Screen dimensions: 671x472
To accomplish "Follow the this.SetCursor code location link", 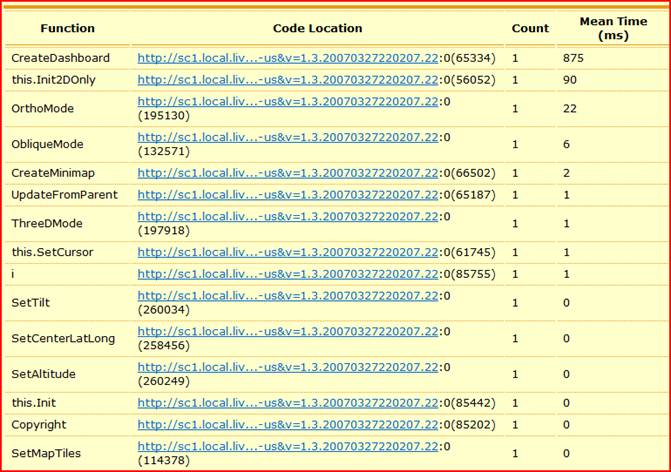I will click(287, 252).
